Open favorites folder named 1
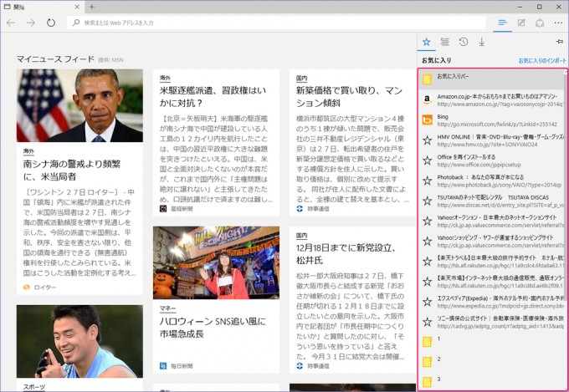Image resolution: width=569 pixels, height=392 pixels. (492, 342)
